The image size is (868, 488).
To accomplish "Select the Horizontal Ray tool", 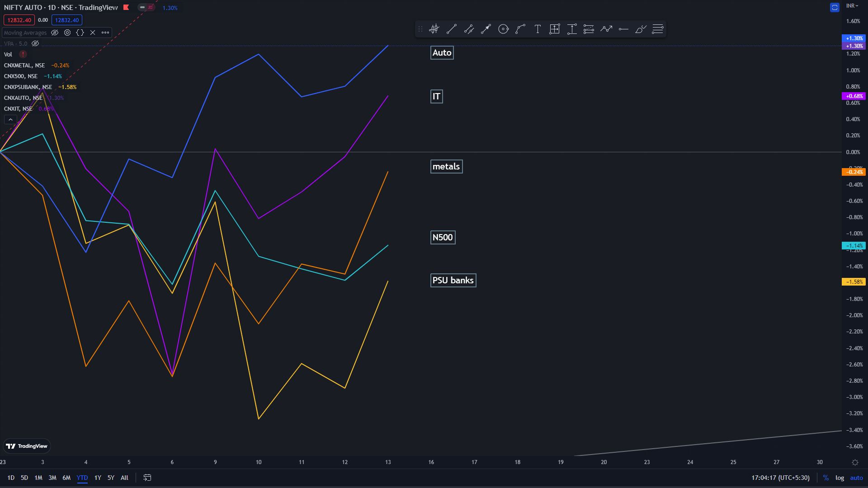I will coord(623,29).
